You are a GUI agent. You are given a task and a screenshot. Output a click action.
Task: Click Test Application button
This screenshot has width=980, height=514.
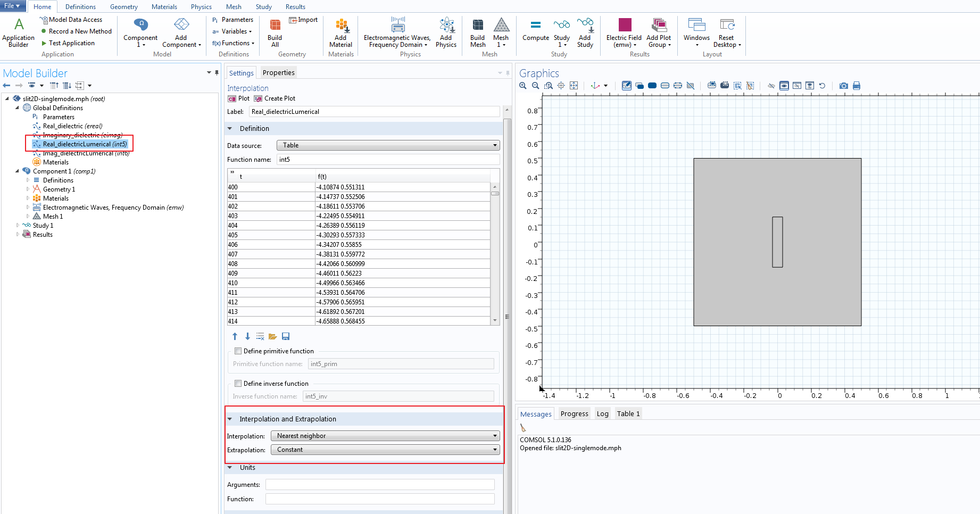coord(71,43)
